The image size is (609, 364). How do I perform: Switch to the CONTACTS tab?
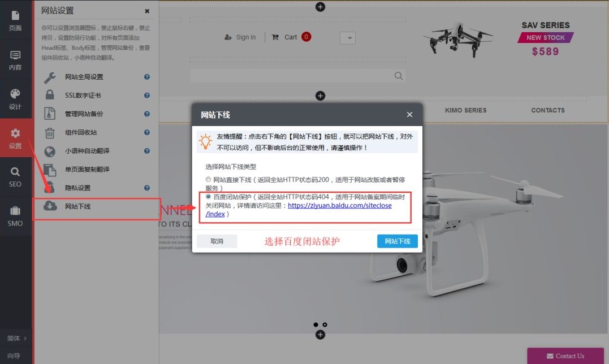coord(547,110)
